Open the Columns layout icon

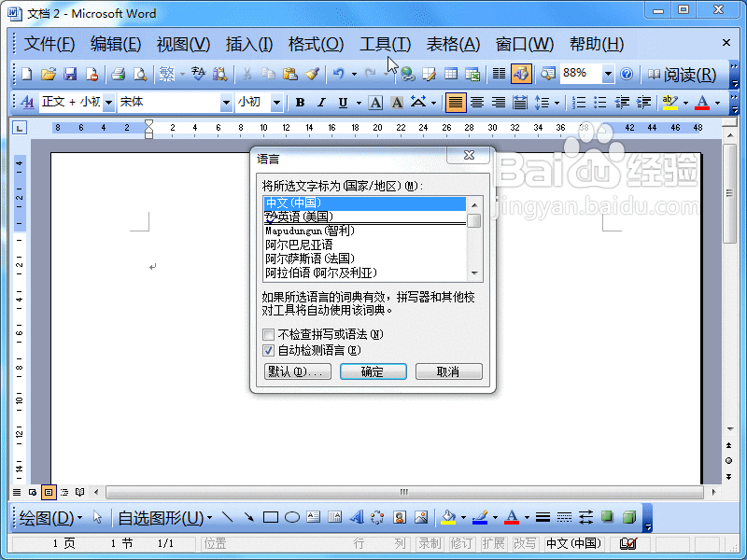pyautogui.click(x=499, y=74)
